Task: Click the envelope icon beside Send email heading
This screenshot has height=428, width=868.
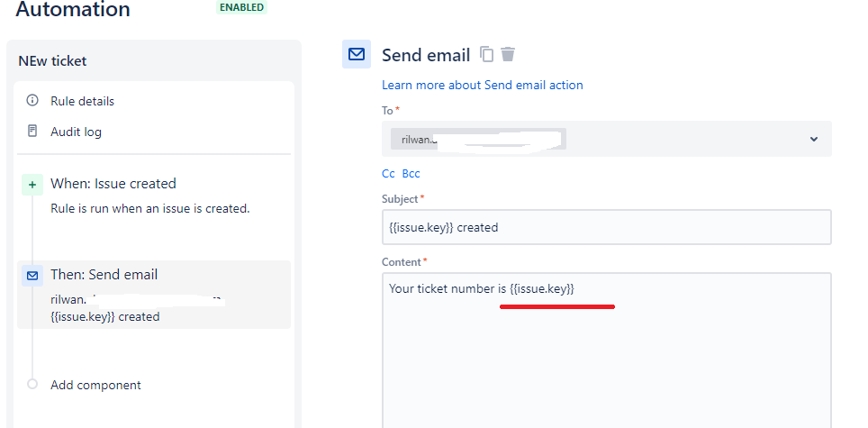Action: point(357,54)
